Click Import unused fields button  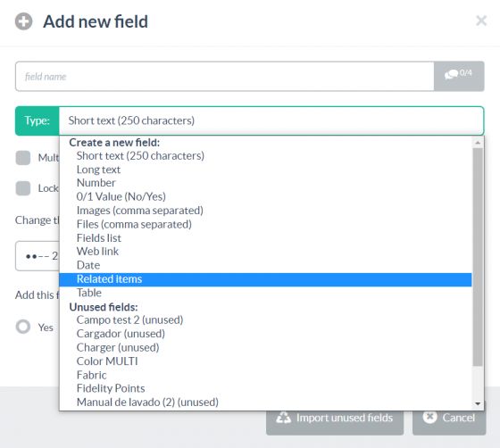click(x=335, y=418)
